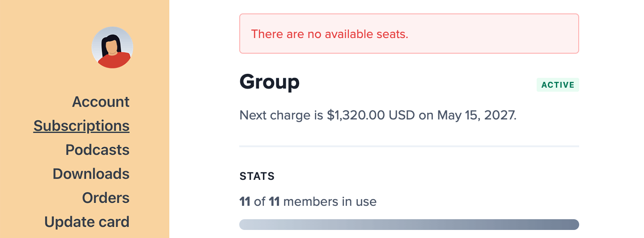This screenshot has height=238, width=644.
Task: Click the green ACTIVE status badge
Action: pos(558,85)
